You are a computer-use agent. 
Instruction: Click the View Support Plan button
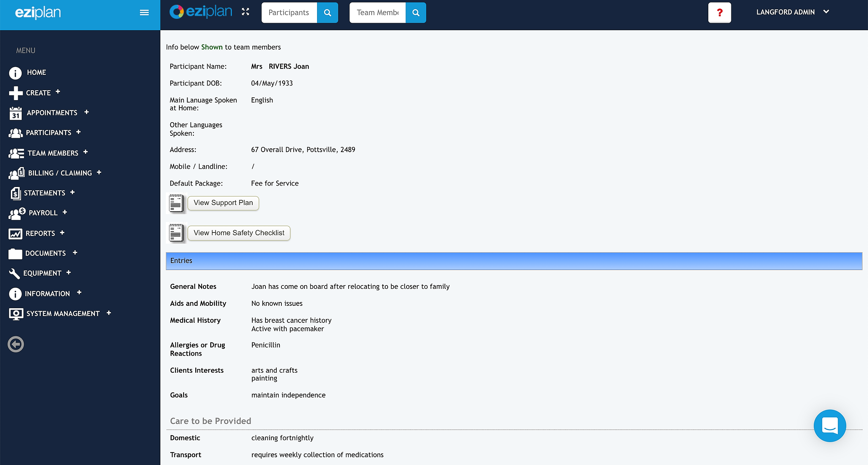[x=223, y=203]
